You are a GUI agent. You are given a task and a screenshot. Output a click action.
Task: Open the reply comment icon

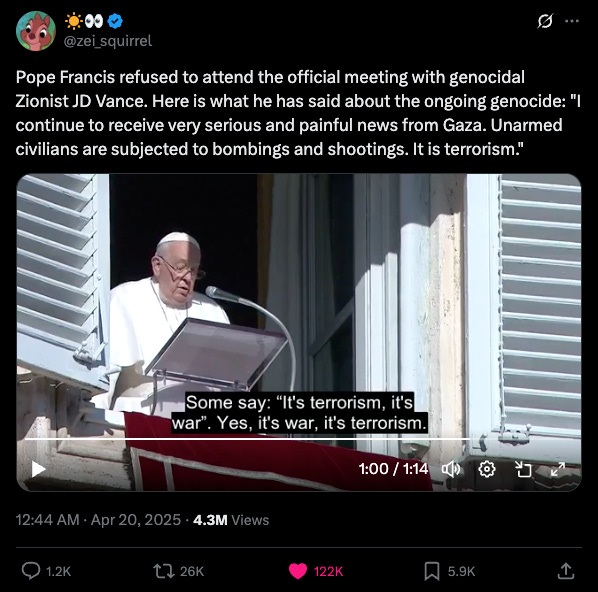(31, 571)
